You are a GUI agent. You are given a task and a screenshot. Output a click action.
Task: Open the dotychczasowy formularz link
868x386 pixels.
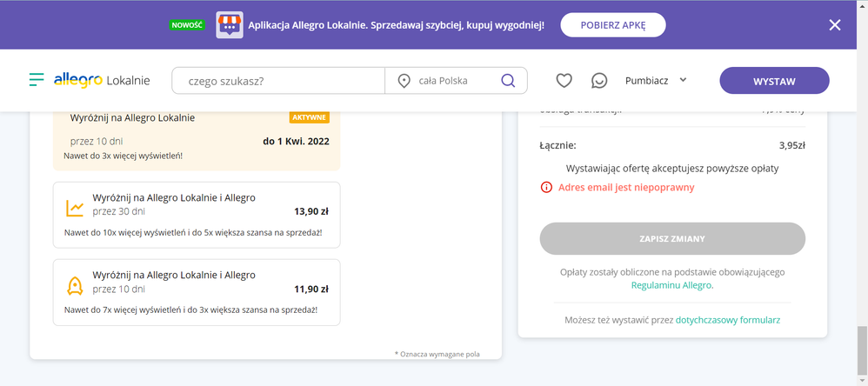tap(728, 320)
